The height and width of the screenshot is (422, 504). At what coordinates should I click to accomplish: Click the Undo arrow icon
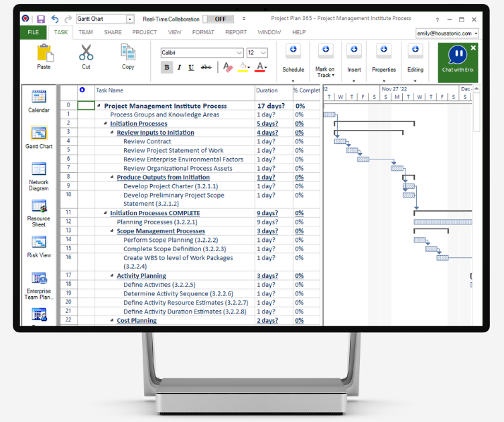click(x=55, y=19)
